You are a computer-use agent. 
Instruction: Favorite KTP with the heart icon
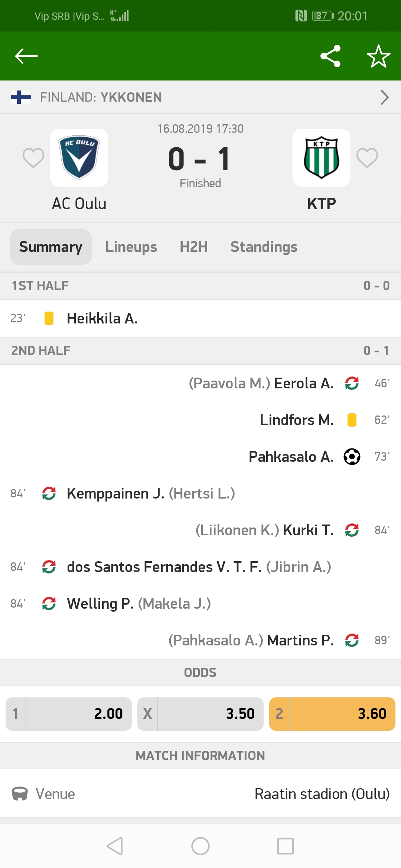tap(367, 158)
